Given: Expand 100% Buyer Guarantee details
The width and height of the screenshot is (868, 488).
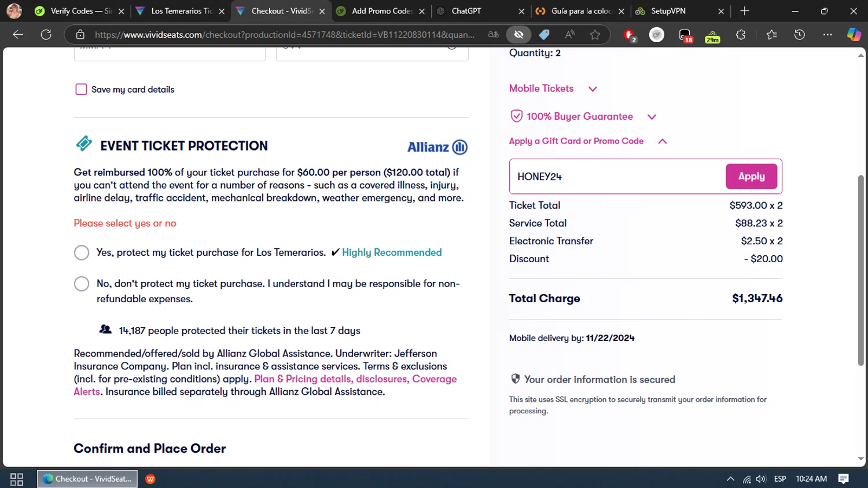Looking at the screenshot, I should click(x=583, y=116).
